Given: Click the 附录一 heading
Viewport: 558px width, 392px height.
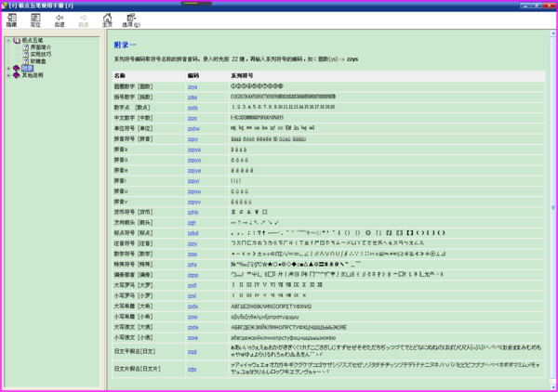Looking at the screenshot, I should point(126,46).
